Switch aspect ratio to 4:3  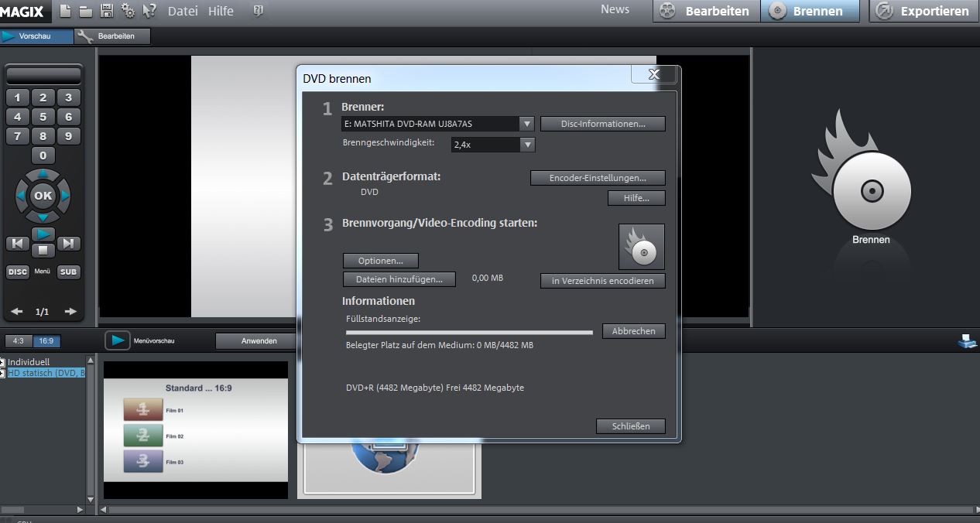(18, 341)
